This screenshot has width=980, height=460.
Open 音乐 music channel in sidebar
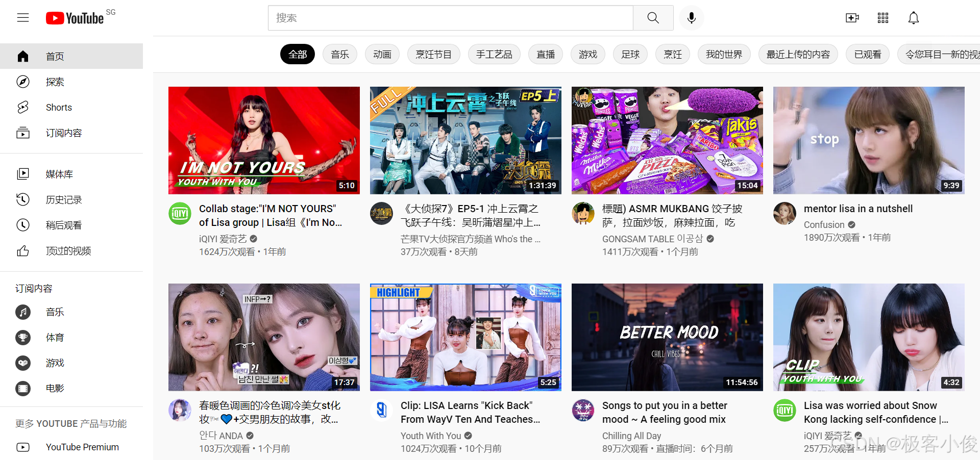click(x=71, y=312)
